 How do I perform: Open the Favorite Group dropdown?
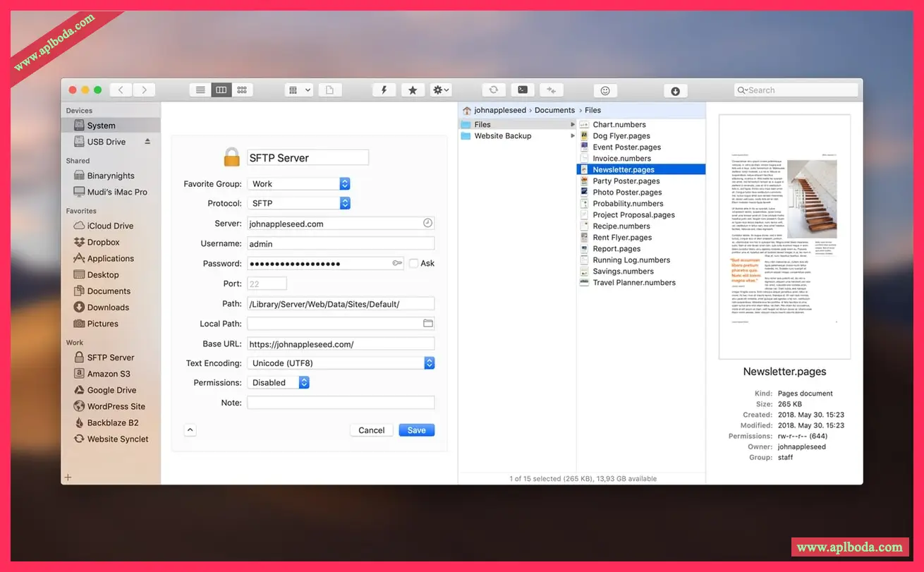299,184
